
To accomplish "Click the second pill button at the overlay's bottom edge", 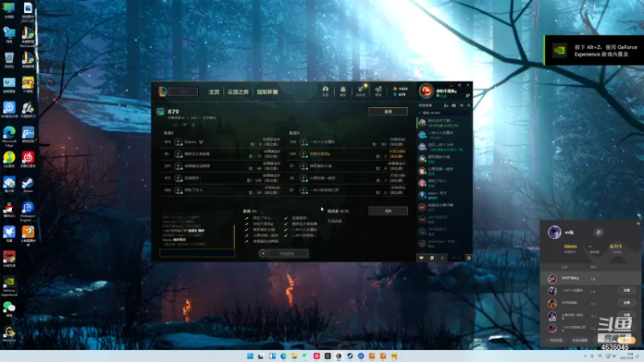I will 580,340.
